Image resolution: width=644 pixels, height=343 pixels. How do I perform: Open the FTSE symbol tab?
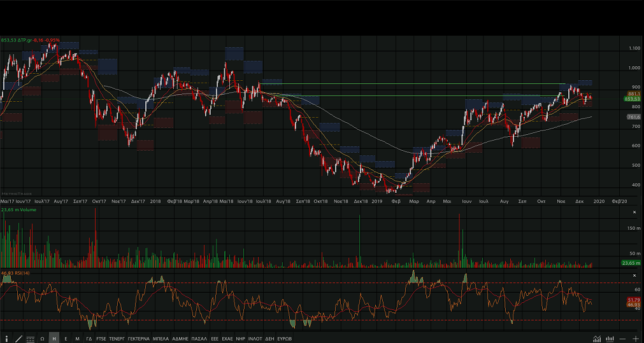click(101, 339)
